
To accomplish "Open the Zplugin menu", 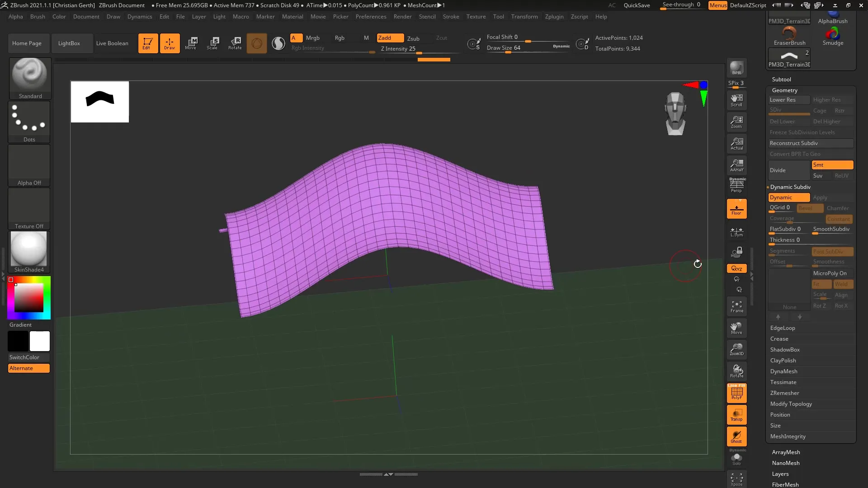I will tap(554, 17).
